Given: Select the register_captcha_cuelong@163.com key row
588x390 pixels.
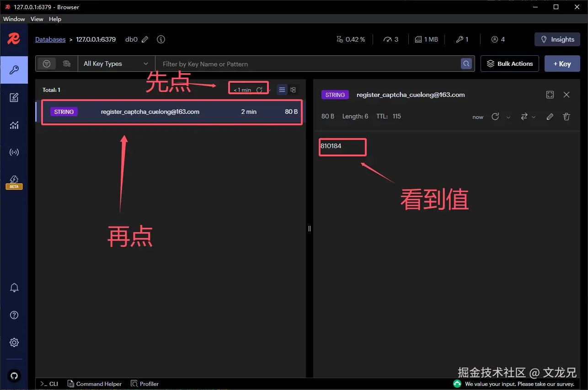Looking at the screenshot, I should (x=171, y=112).
